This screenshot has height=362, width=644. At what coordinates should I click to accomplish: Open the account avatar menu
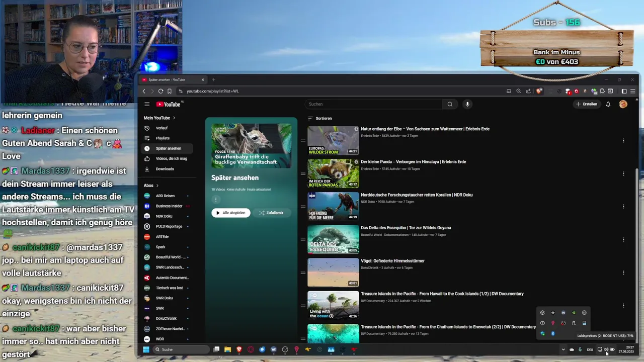pyautogui.click(x=623, y=104)
